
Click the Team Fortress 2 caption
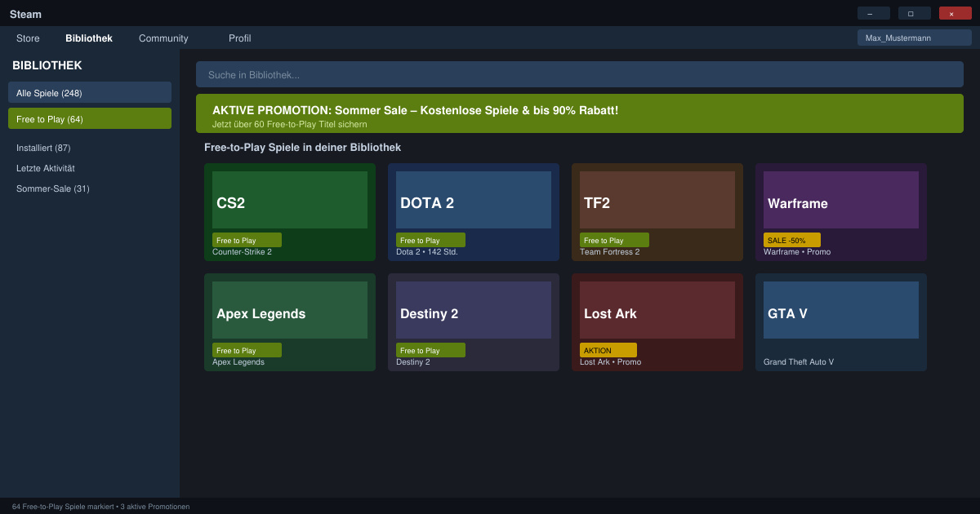point(610,252)
